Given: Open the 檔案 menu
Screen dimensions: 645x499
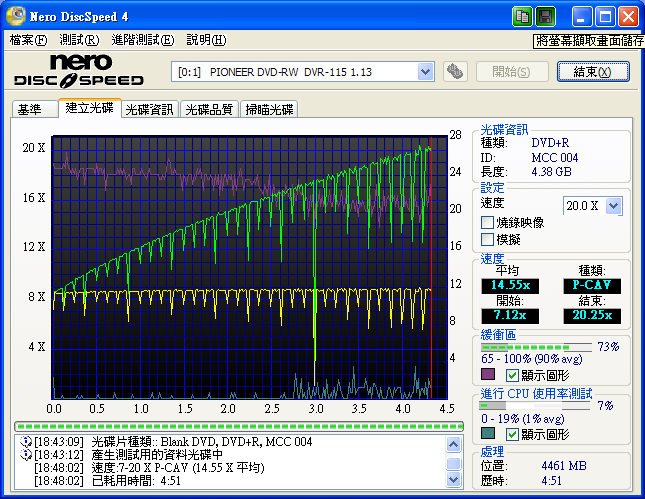Looking at the screenshot, I should pos(28,40).
